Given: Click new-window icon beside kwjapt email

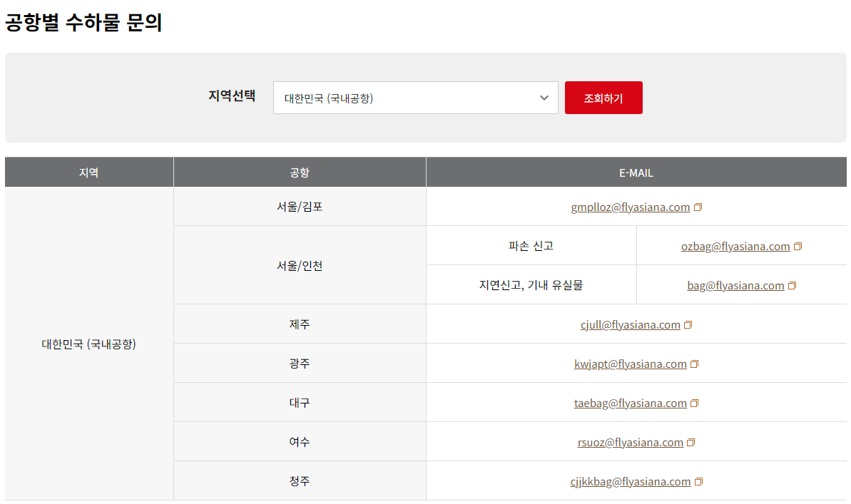Looking at the screenshot, I should (695, 364).
